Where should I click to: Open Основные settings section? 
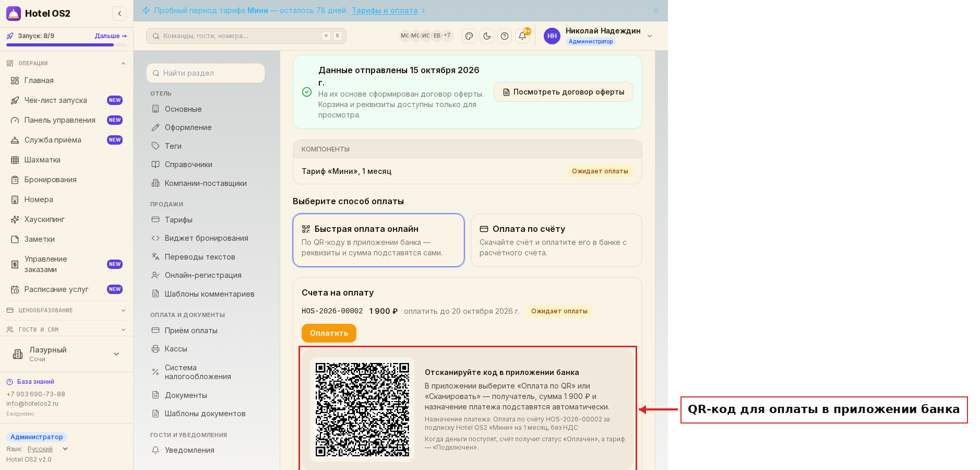(206, 109)
